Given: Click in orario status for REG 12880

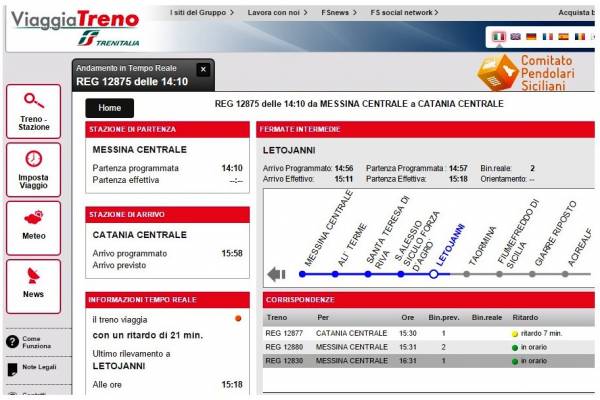Looking at the screenshot, I should pos(530,347).
